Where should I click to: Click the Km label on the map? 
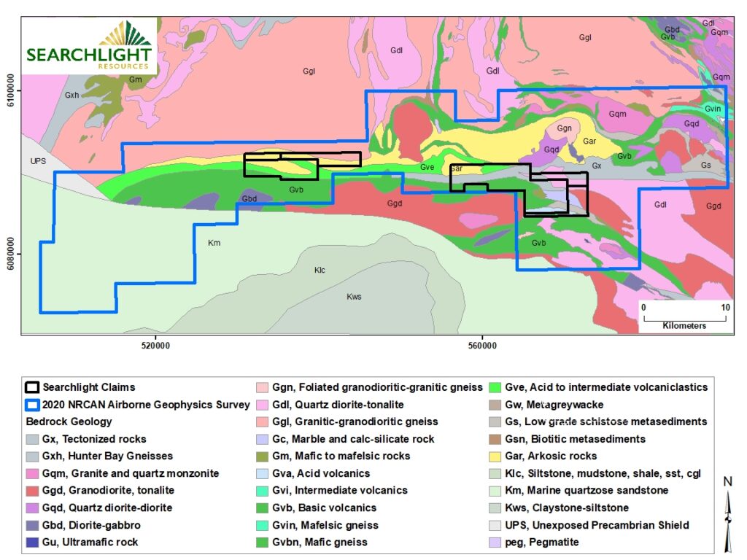tap(214, 243)
